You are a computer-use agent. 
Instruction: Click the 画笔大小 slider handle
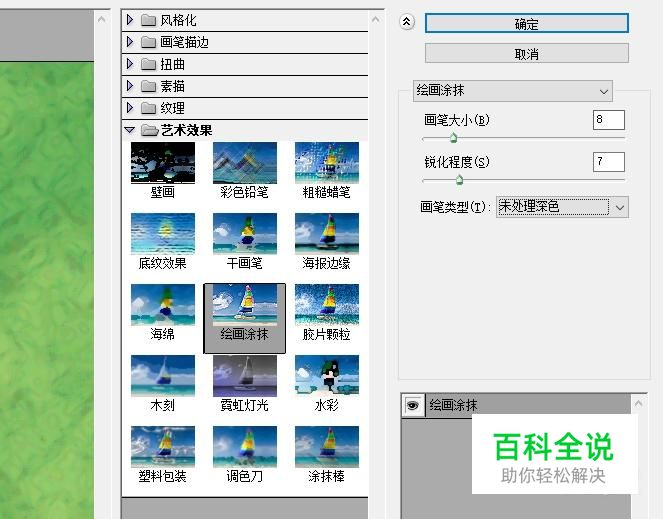454,137
